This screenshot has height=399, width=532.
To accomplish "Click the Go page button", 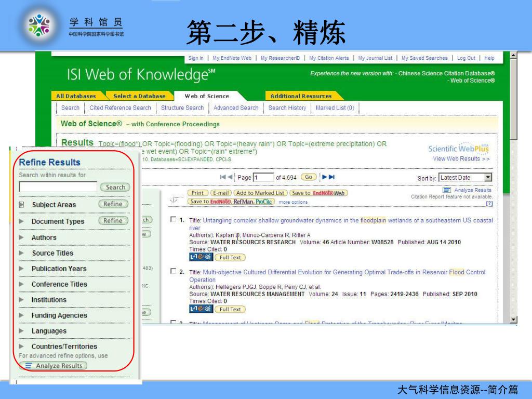I will 309,177.
